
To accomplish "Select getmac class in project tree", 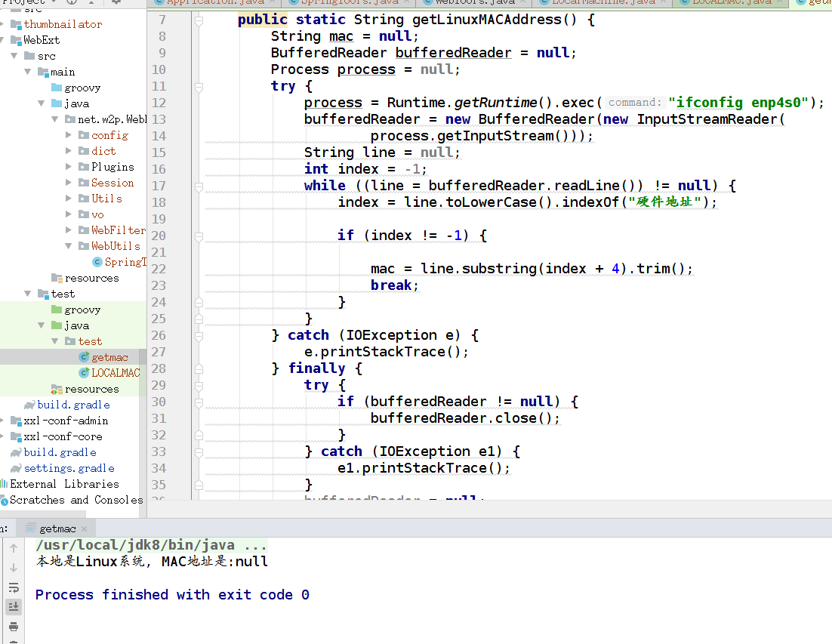I will (109, 358).
